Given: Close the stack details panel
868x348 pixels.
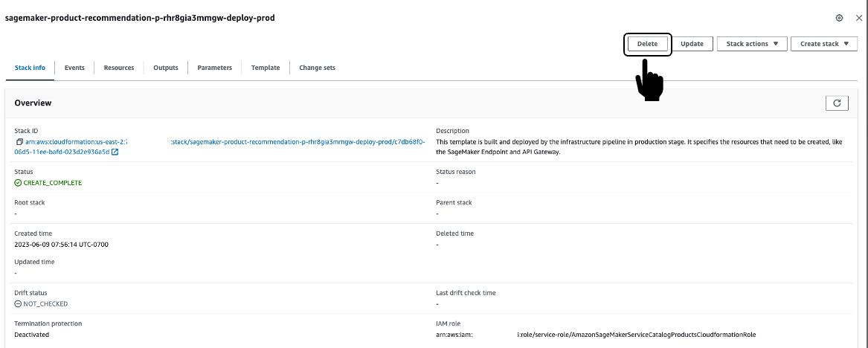Looking at the screenshot, I should [x=858, y=19].
